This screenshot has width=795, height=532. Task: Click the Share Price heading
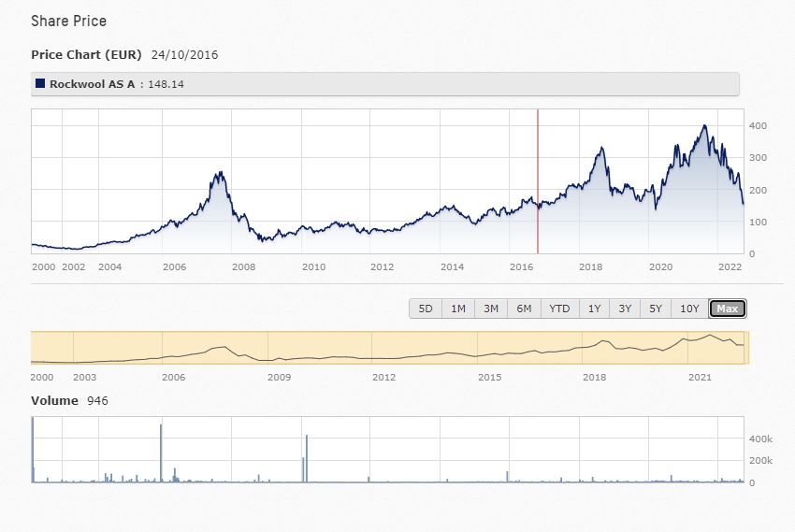(x=68, y=21)
